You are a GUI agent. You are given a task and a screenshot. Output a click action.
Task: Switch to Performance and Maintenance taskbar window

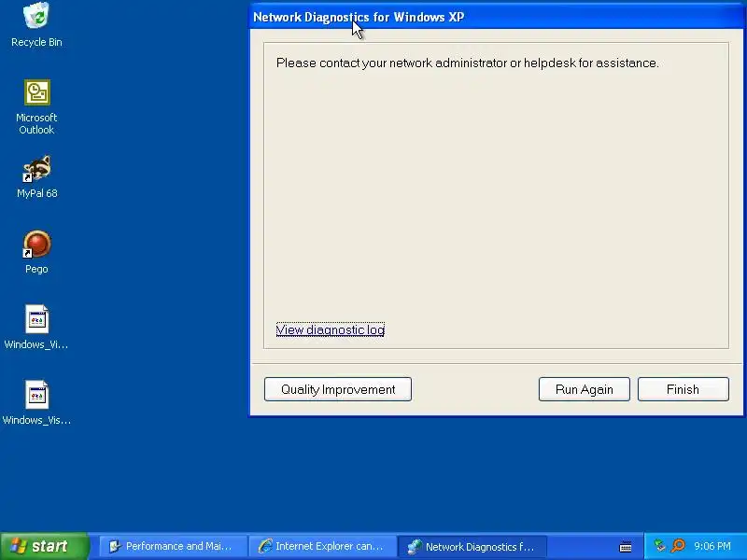(x=173, y=546)
